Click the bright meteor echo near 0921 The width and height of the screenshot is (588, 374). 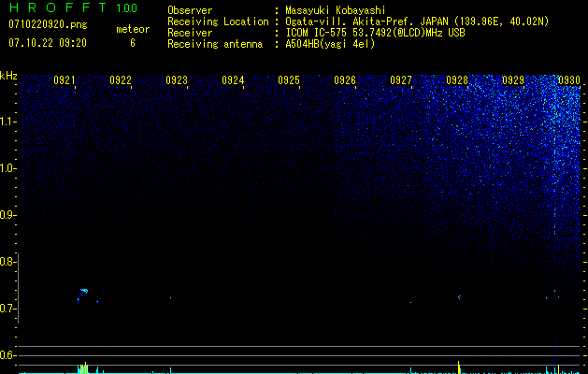click(83, 291)
